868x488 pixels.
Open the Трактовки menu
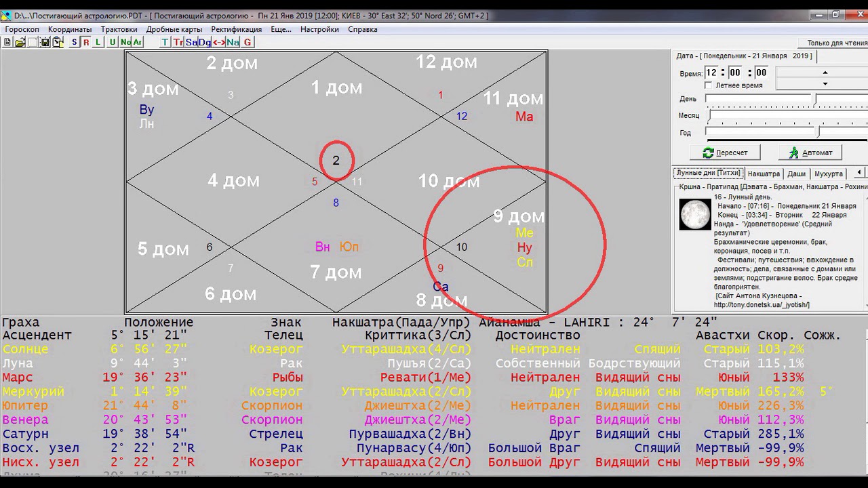coord(119,29)
